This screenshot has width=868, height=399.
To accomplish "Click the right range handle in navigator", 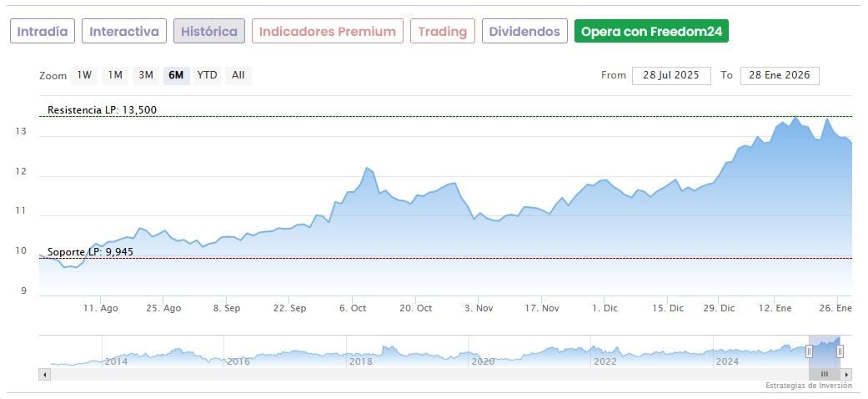I will [x=840, y=351].
